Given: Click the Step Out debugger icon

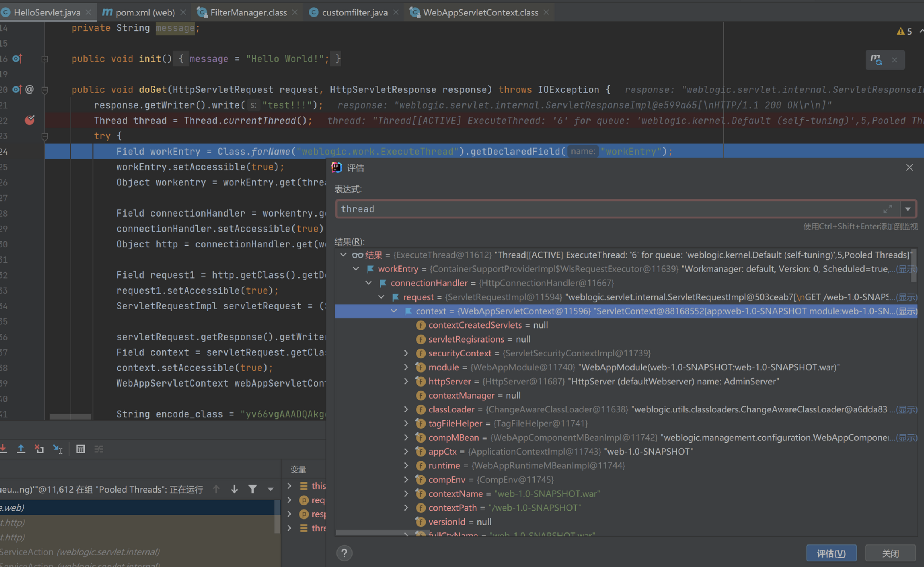Looking at the screenshot, I should [x=21, y=449].
